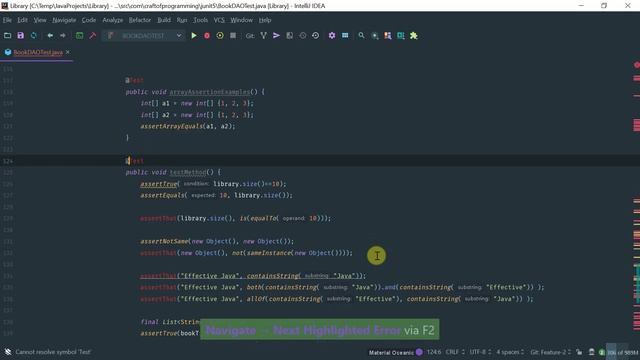Close the BookDAOTest.java tab
The width and height of the screenshot is (640, 360).
68,52
